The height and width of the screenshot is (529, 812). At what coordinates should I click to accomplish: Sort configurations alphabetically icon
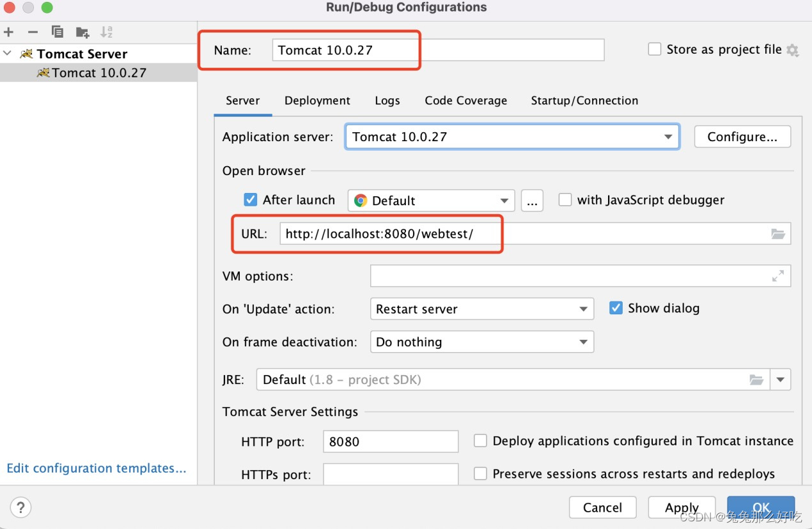[x=107, y=32]
